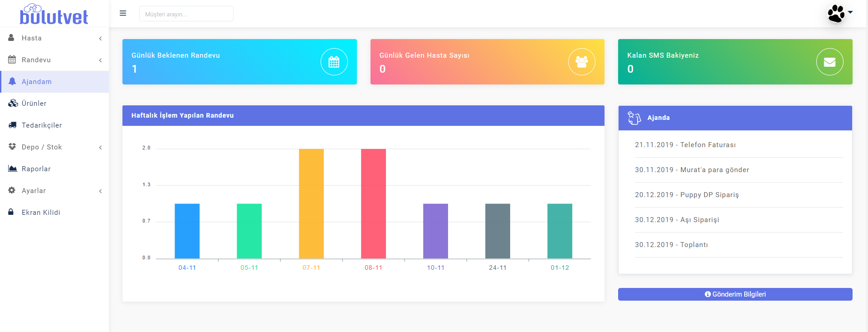868x332 pixels.
Task: Focus the Müşteri arayın search field
Action: pos(186,14)
